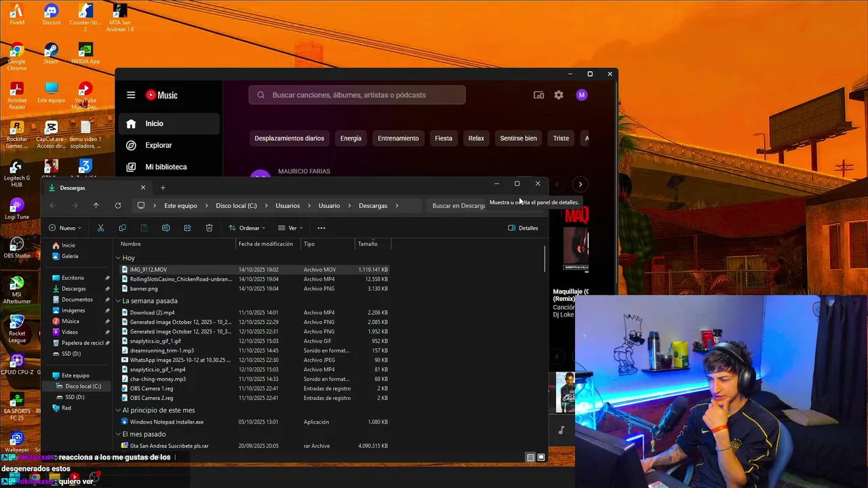This screenshot has width=868, height=488.
Task: Select the Descargas tab in Explorer
Action: coord(96,188)
